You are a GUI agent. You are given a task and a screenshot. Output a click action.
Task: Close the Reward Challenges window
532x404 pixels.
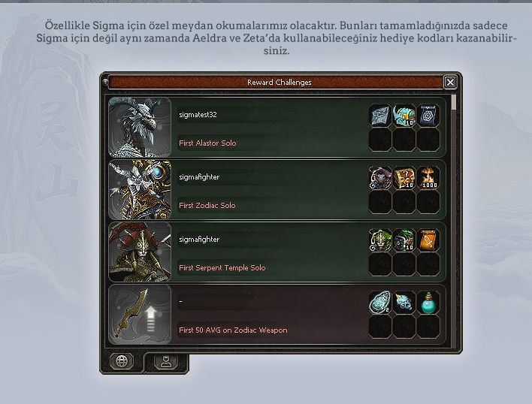click(x=450, y=83)
